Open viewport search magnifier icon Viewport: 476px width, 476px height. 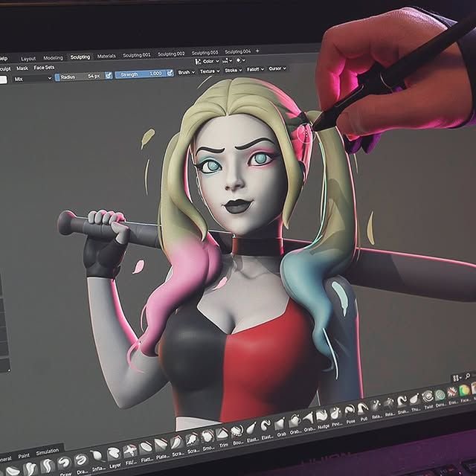(468, 376)
